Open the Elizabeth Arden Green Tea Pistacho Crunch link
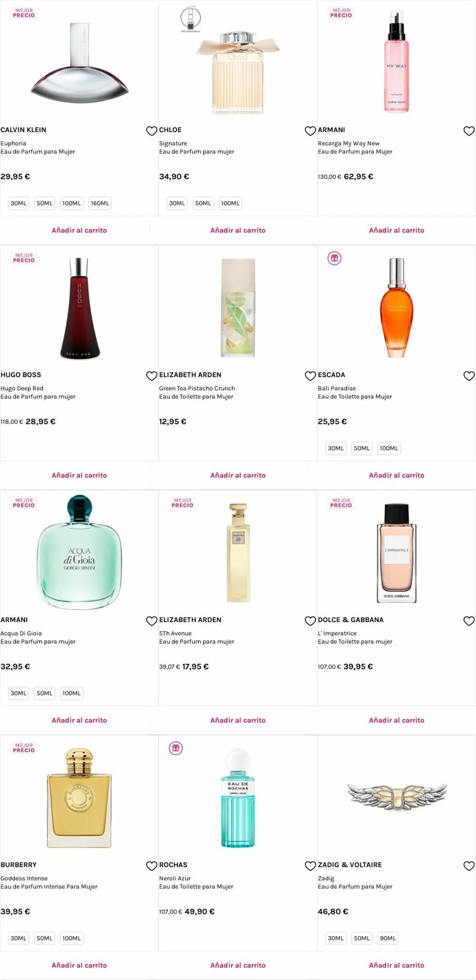 point(197,388)
